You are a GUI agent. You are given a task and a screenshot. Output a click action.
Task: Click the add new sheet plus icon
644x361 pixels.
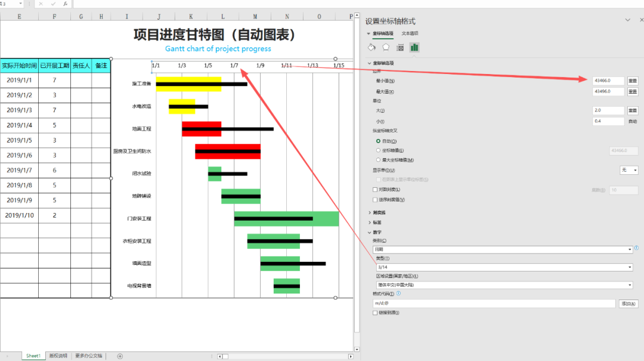tap(120, 356)
